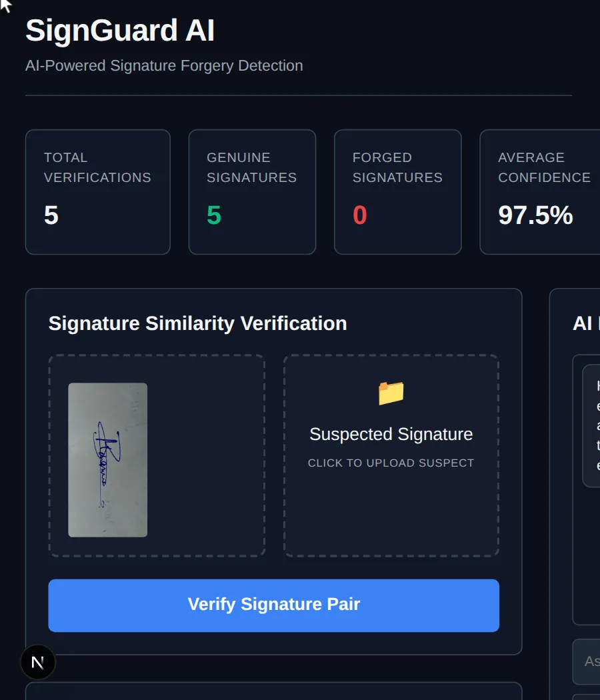The width and height of the screenshot is (600, 700).
Task: Click the yellow folder upload icon
Action: (391, 393)
